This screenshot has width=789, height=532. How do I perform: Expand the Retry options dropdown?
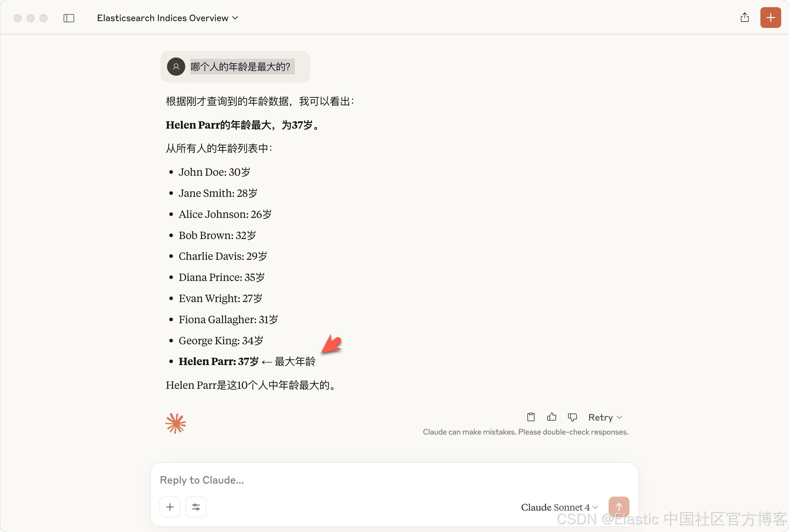[x=605, y=417]
